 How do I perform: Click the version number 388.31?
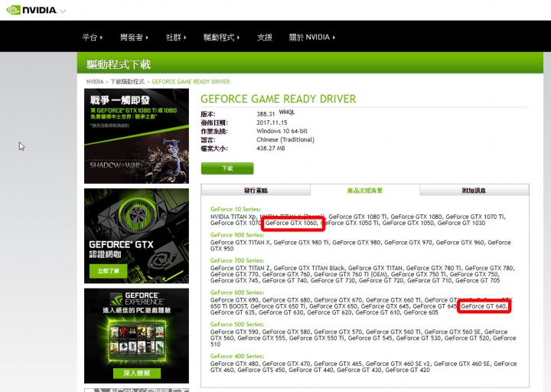tap(266, 114)
